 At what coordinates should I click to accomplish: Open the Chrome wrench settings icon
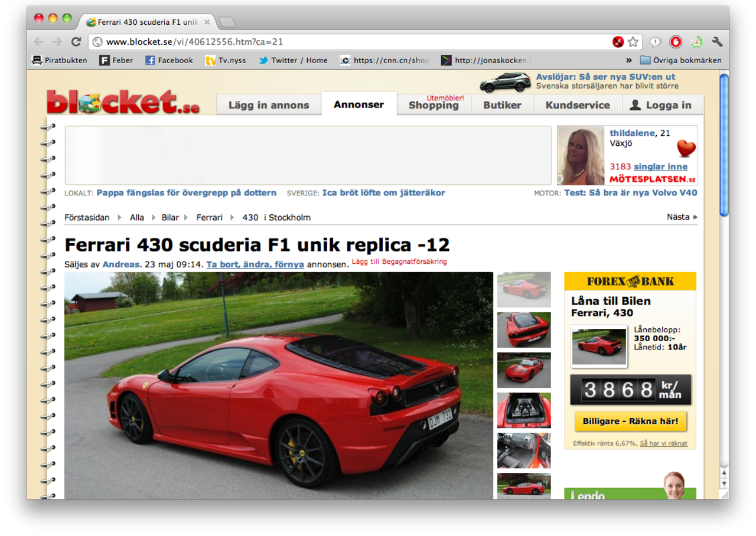716,42
